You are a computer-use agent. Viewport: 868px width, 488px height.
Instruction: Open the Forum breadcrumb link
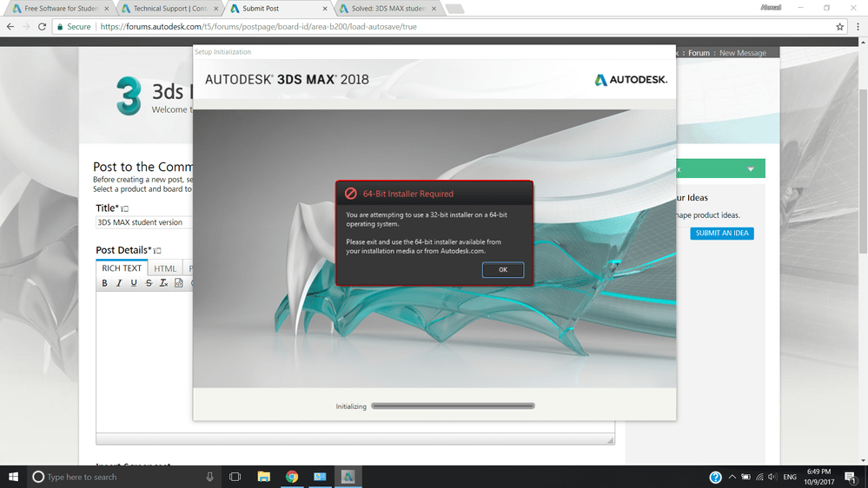pyautogui.click(x=699, y=53)
